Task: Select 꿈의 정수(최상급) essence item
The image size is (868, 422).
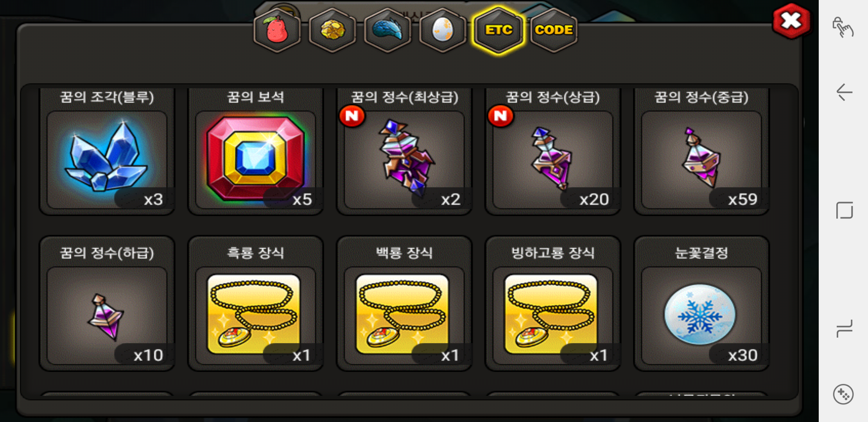Action: (404, 152)
